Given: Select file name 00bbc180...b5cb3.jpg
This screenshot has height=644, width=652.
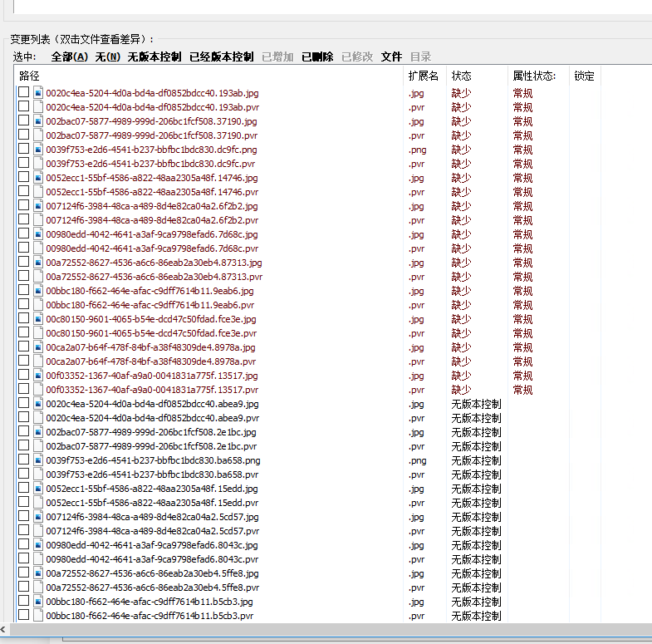Looking at the screenshot, I should tap(150, 602).
